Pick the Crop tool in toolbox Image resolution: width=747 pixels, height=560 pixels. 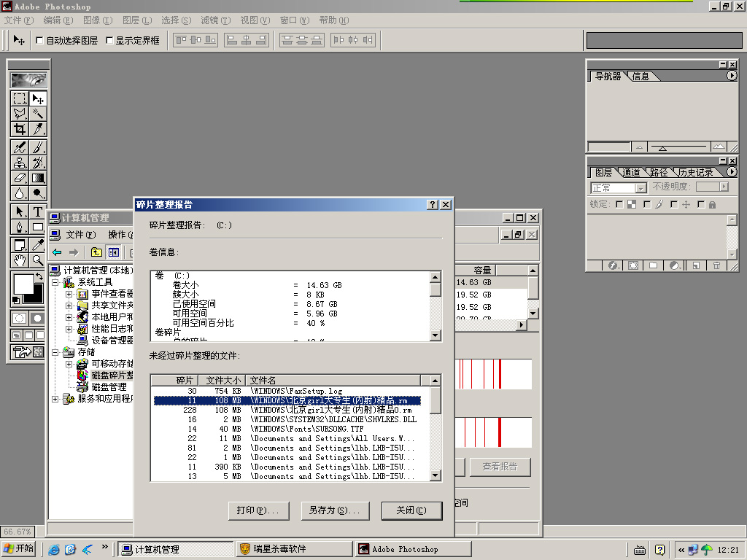(x=20, y=129)
